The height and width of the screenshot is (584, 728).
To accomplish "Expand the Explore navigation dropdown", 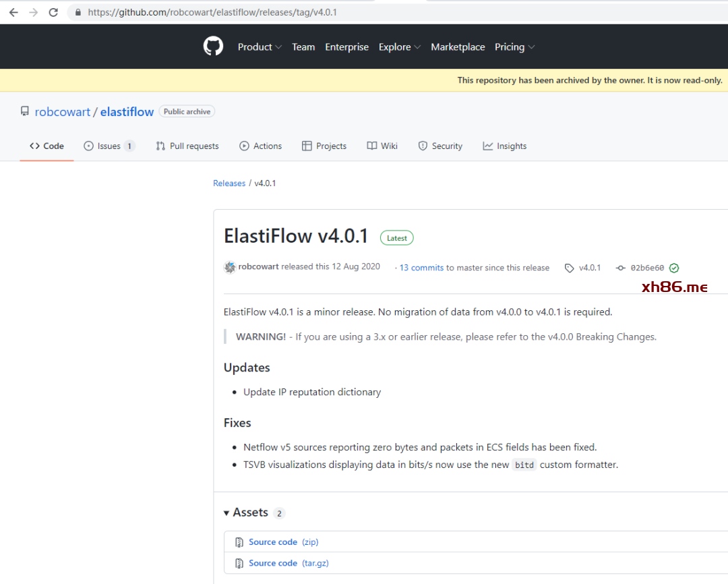I will [399, 47].
